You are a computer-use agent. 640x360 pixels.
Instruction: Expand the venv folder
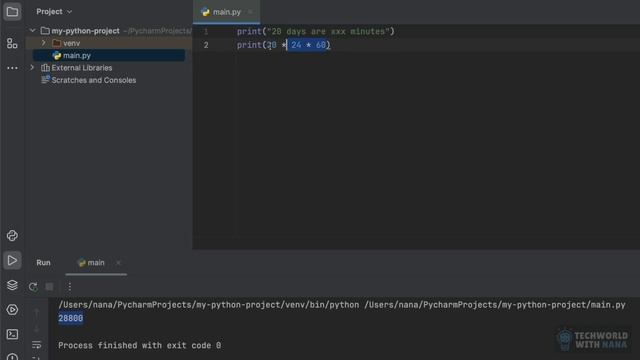[x=44, y=43]
